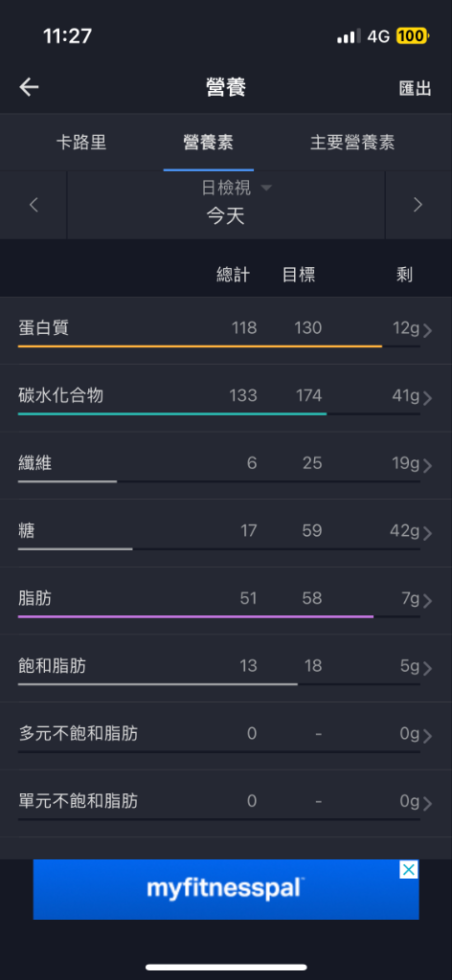Open 多元不飽和脂肪 row chevron
The image size is (452, 980).
[428, 736]
